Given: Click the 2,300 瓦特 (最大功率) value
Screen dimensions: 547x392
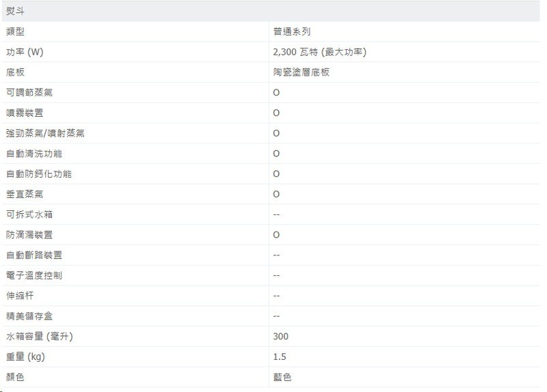Looking at the screenshot, I should click(319, 52).
